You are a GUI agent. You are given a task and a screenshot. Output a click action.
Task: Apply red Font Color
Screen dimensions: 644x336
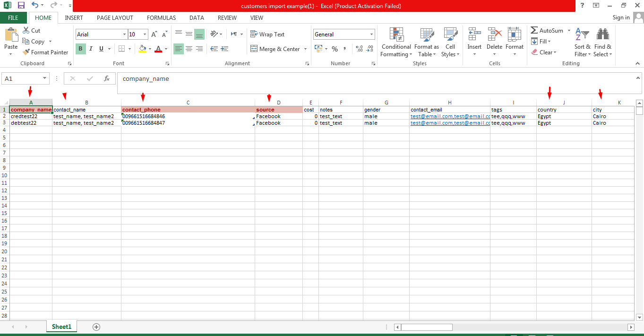[x=158, y=49]
